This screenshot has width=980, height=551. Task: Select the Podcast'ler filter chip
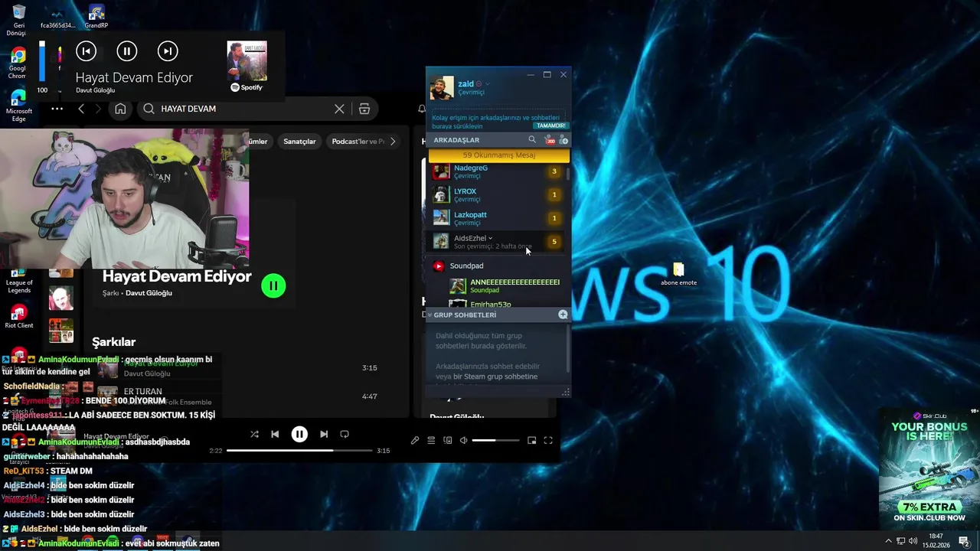coord(357,142)
